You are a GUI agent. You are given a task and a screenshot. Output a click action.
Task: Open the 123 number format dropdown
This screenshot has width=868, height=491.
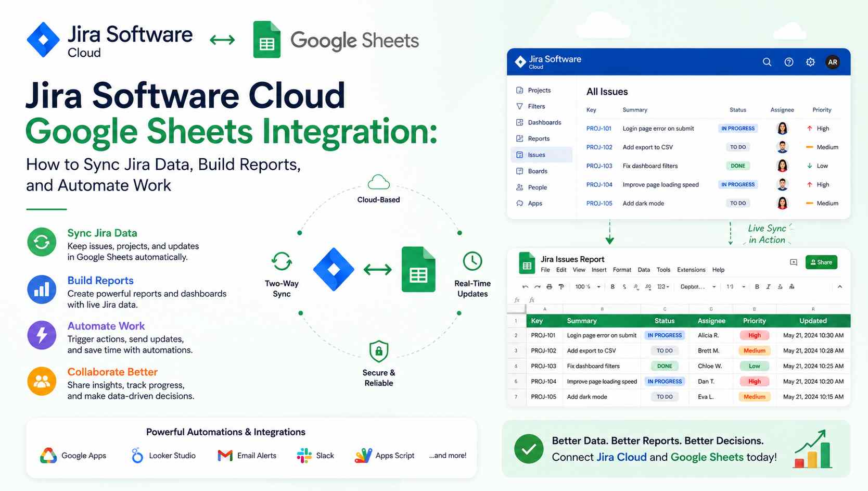pyautogui.click(x=663, y=287)
